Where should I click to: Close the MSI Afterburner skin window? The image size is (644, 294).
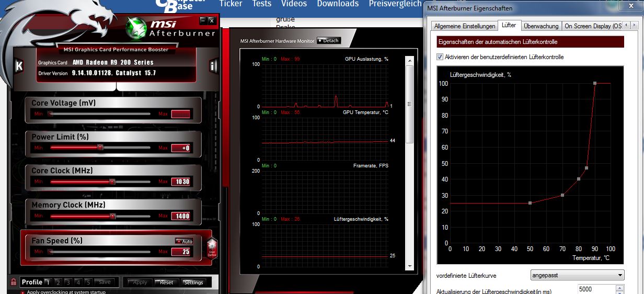tap(211, 20)
